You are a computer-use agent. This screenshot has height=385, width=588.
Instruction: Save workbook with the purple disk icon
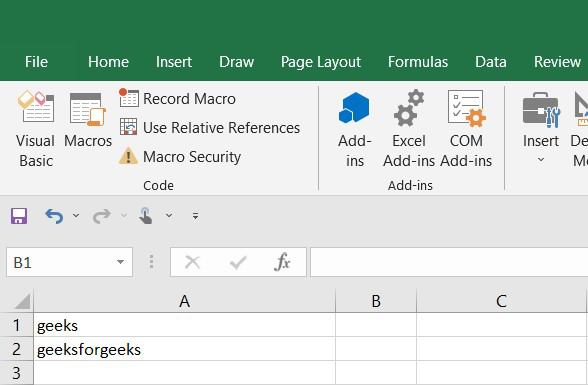[x=19, y=216]
